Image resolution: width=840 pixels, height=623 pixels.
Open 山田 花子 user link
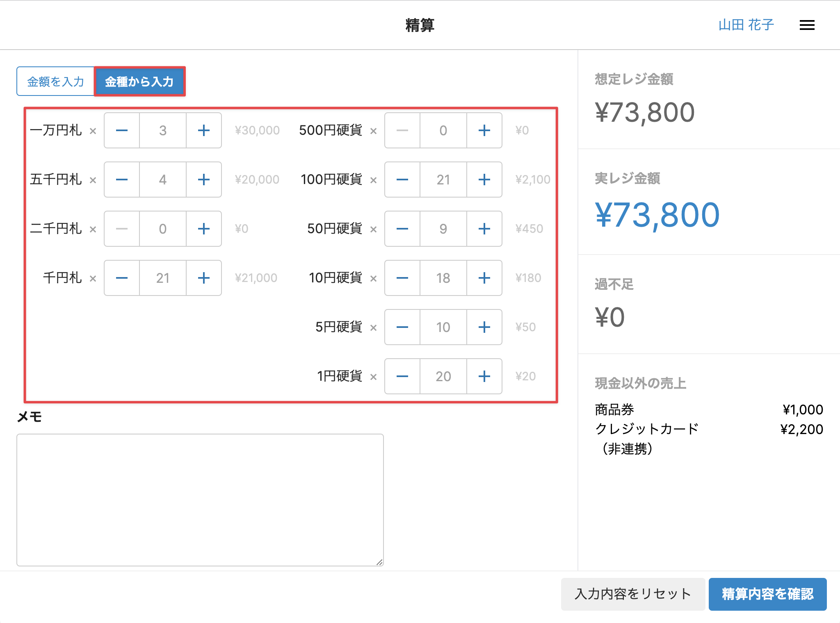click(746, 25)
